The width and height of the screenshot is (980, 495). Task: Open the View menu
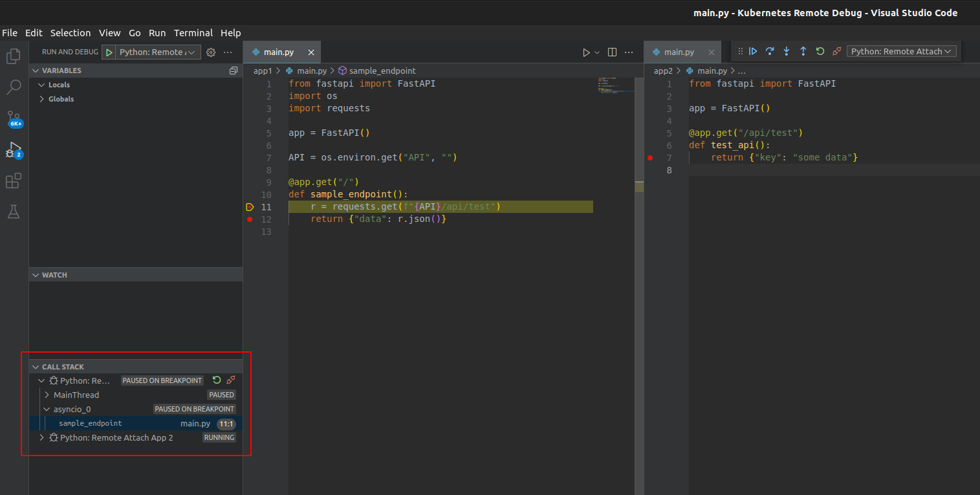click(x=110, y=33)
